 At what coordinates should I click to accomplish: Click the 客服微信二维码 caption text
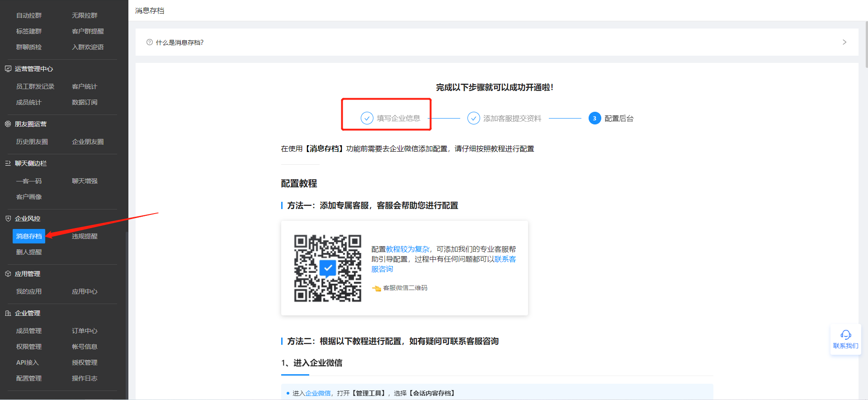pyautogui.click(x=405, y=288)
